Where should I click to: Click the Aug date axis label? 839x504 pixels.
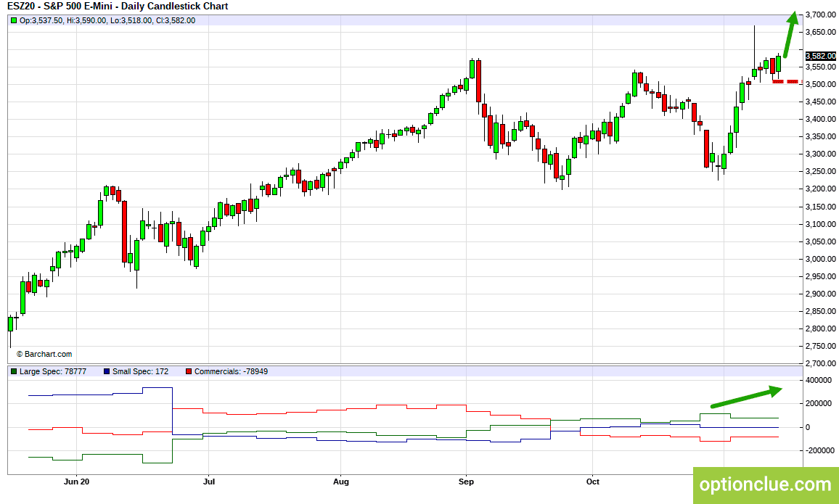341,482
